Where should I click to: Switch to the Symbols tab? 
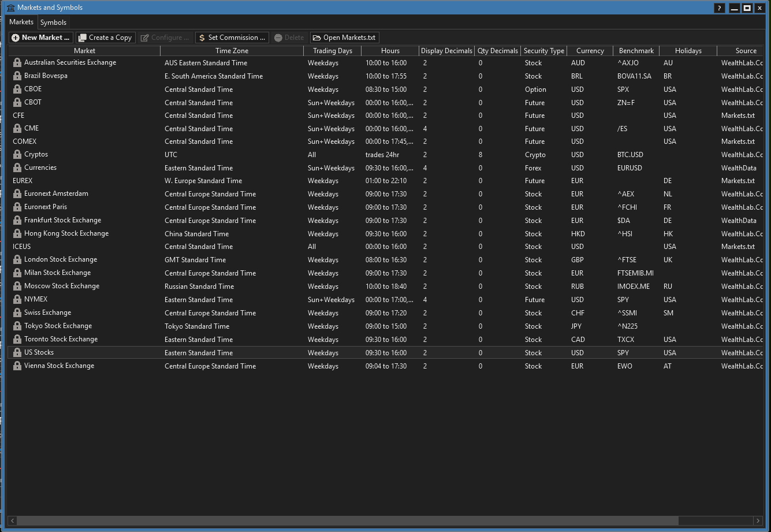[x=53, y=23]
